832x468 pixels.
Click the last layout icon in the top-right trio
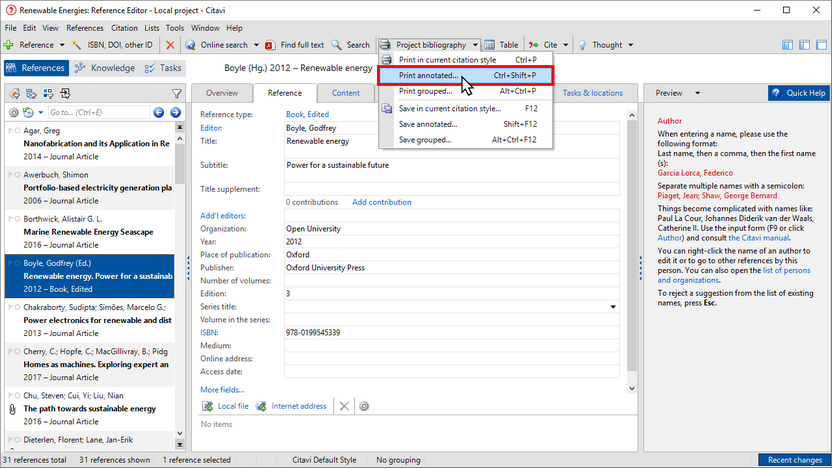[821, 45]
